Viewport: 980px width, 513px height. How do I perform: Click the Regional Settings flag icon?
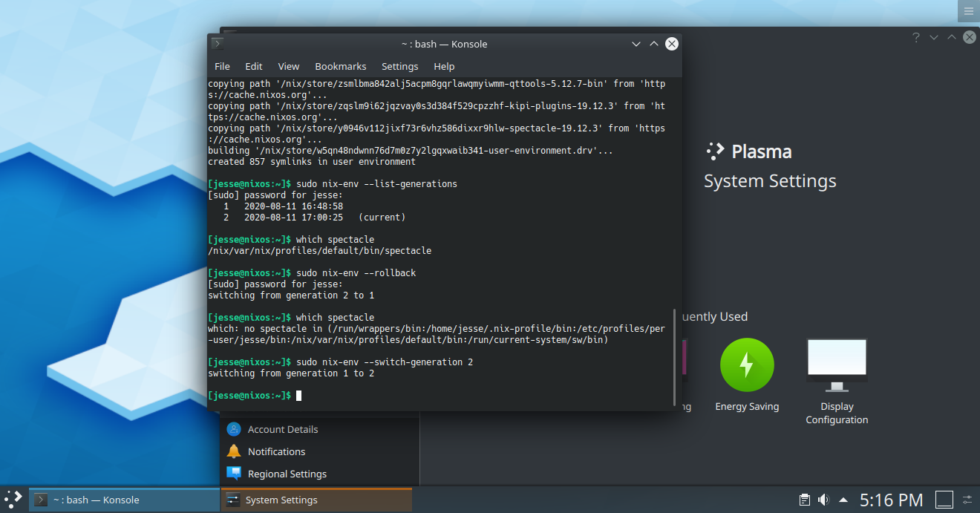234,474
